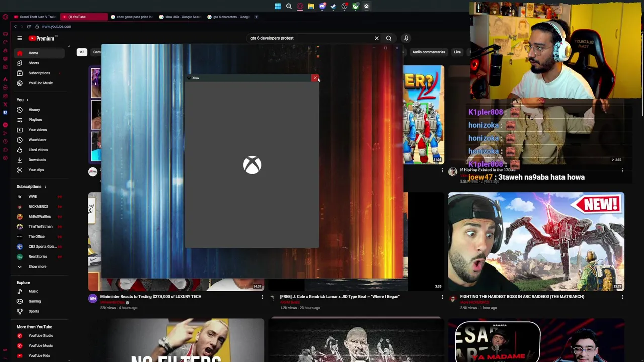Open Instagram in Opera GX sidebar
This screenshot has height=362, width=644.
pos(5,96)
